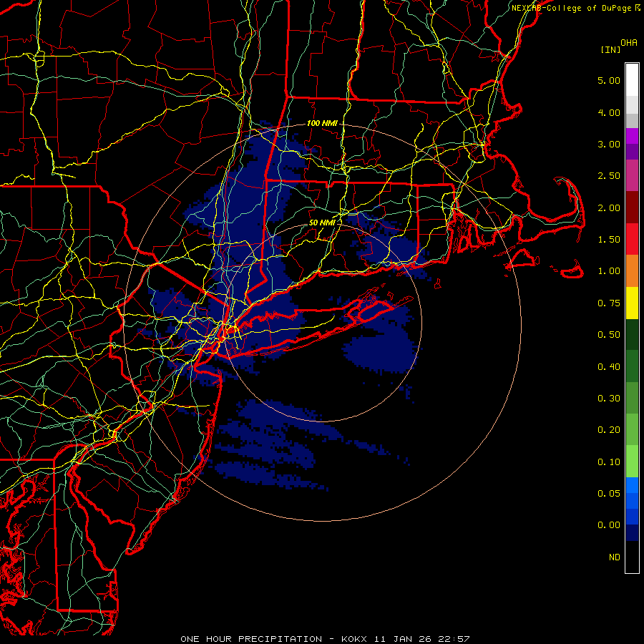Screen dimensions: 644x644
Task: Select the 0.30 inch scale label
Action: (609, 399)
